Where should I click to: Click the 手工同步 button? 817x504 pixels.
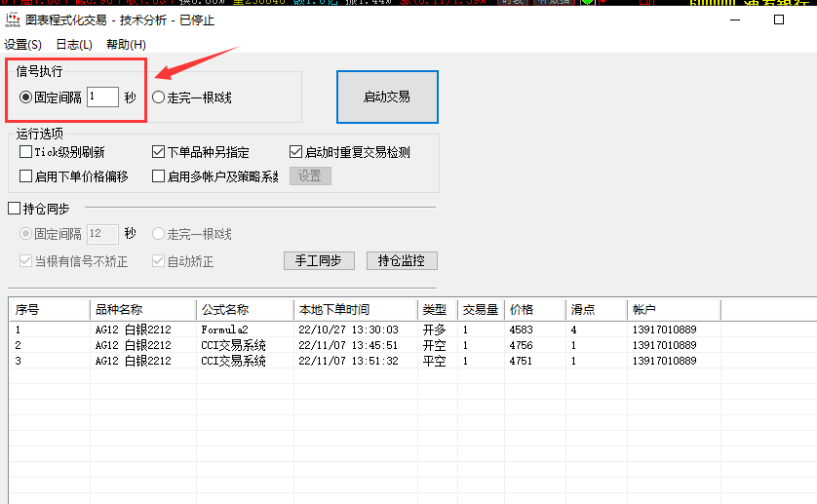318,260
